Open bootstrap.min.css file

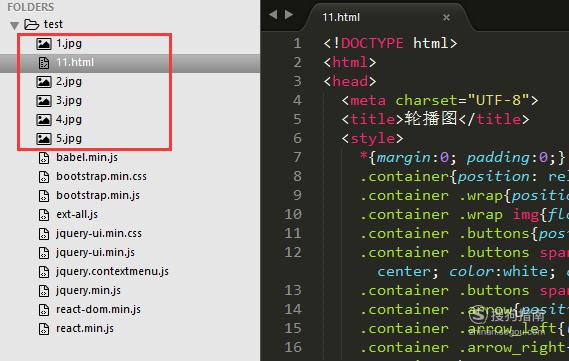(x=101, y=176)
